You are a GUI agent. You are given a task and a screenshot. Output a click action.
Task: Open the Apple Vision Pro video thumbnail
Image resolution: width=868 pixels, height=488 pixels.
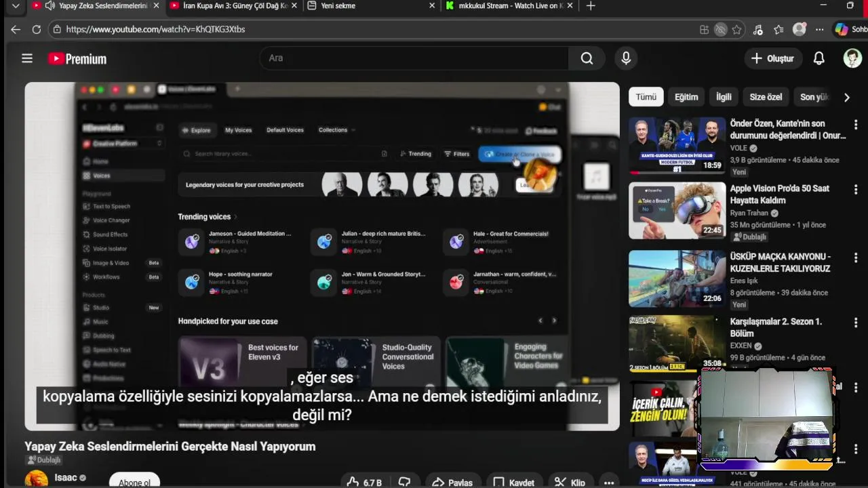click(x=677, y=210)
